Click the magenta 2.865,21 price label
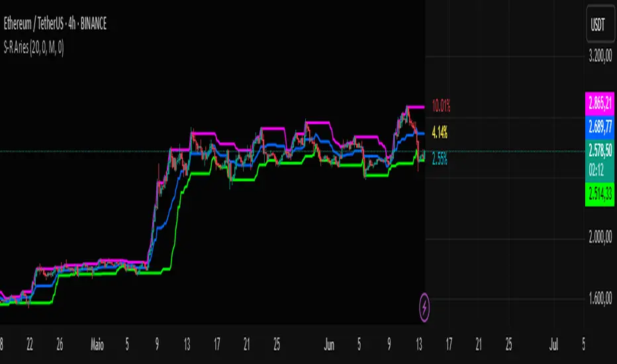Viewport: 617px width, 364px height. (x=600, y=104)
